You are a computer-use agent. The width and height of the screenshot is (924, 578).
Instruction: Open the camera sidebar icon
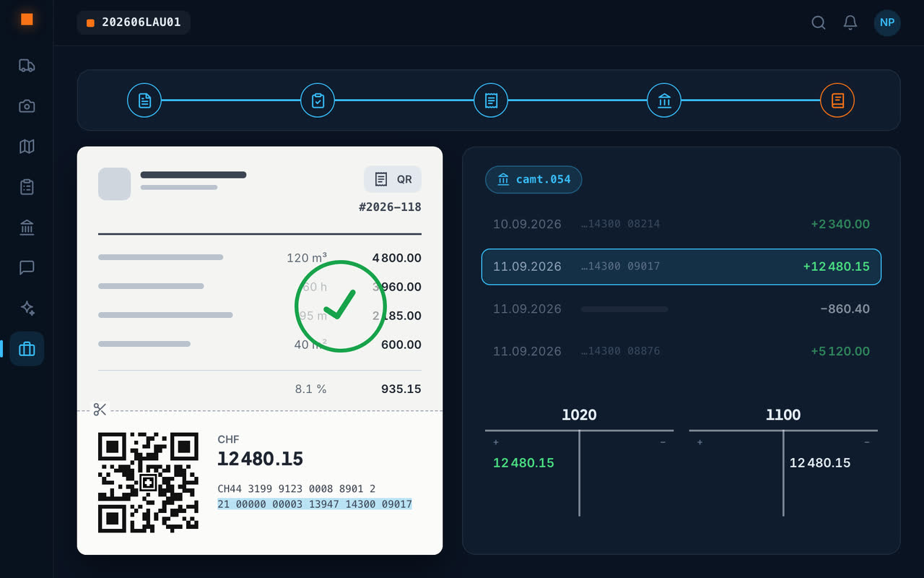click(x=27, y=106)
